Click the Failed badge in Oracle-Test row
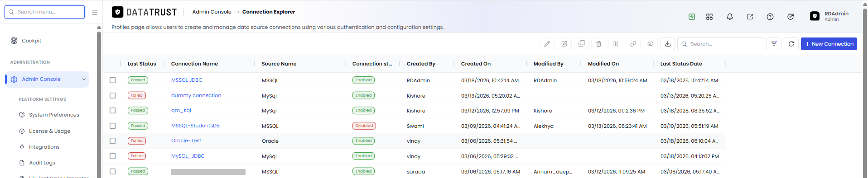Image resolution: width=868 pixels, height=178 pixels. (x=137, y=141)
